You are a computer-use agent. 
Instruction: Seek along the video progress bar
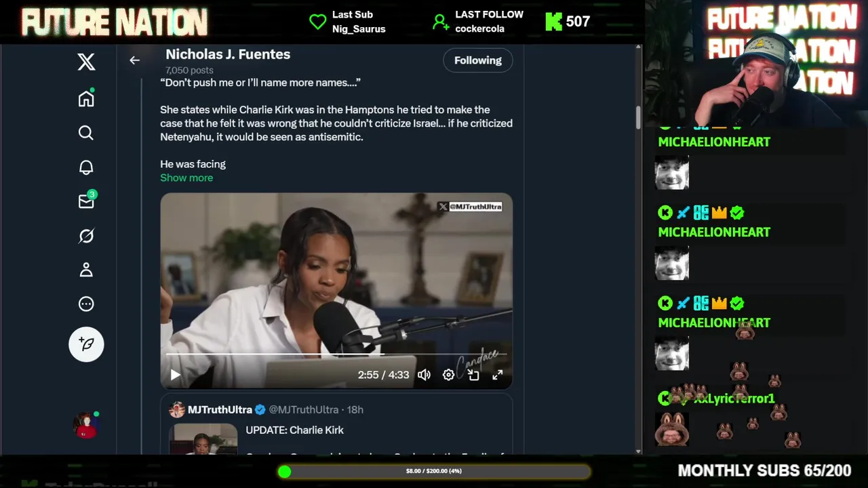[336, 354]
